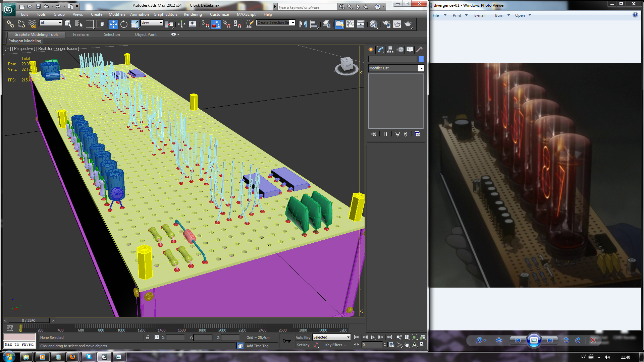Click the Select and Move tool

(113, 24)
